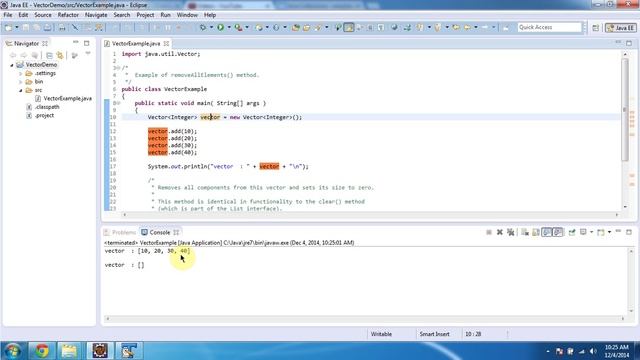Image resolution: width=640 pixels, height=360 pixels.
Task: Toggle Scroll Lock in the Console toolbar
Action: pyautogui.click(x=536, y=232)
